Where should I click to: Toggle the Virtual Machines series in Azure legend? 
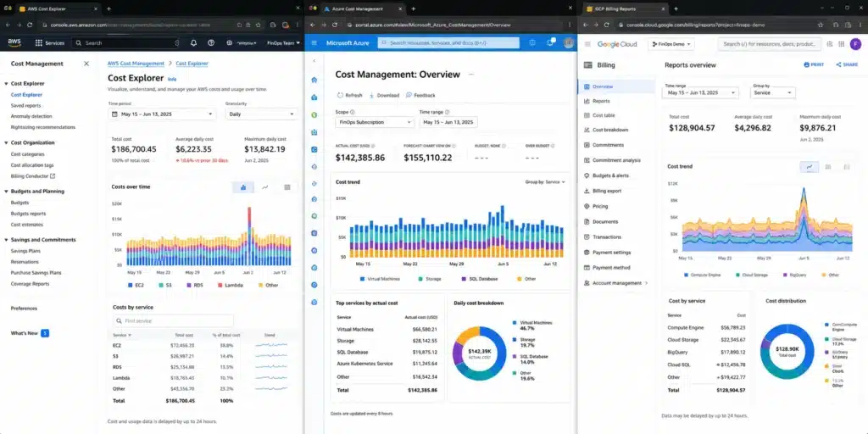coord(380,279)
